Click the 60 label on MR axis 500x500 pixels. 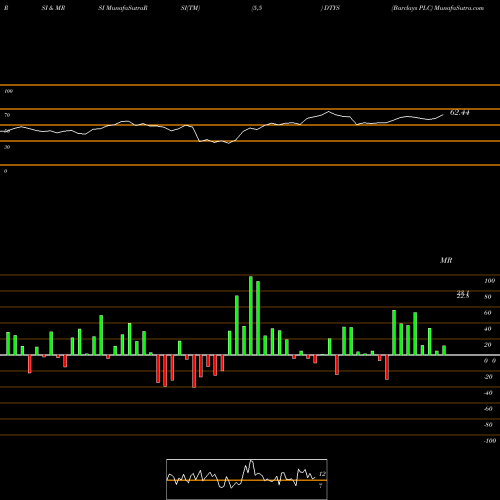click(x=488, y=313)
